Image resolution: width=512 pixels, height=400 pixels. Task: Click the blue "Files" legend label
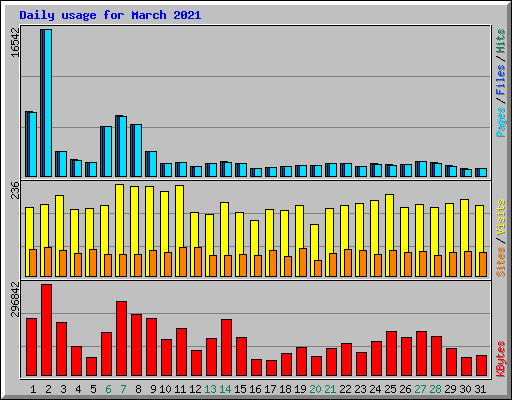click(500, 80)
